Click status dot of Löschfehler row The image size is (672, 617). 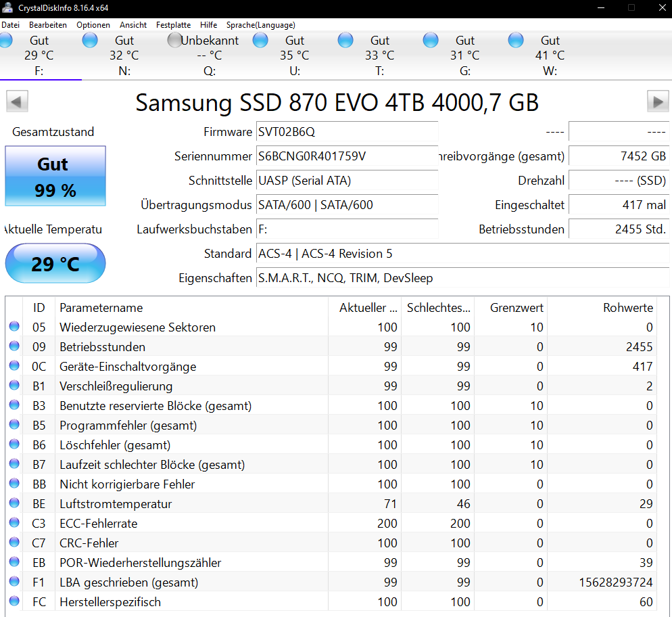(15, 444)
